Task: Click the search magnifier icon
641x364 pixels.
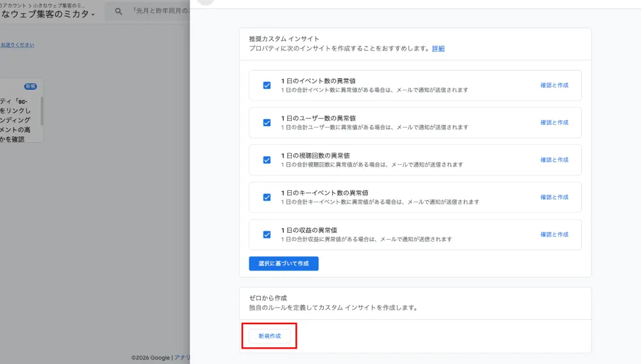Action: (119, 12)
